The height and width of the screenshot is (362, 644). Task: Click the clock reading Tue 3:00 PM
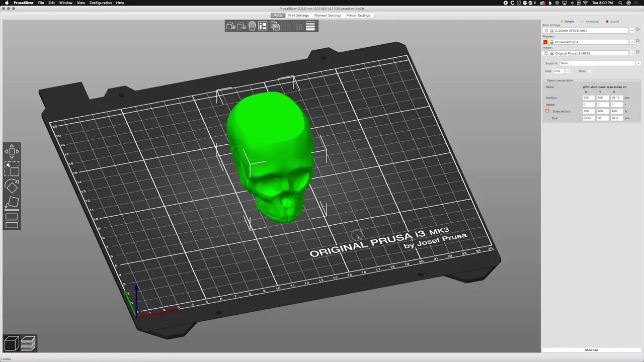click(602, 3)
